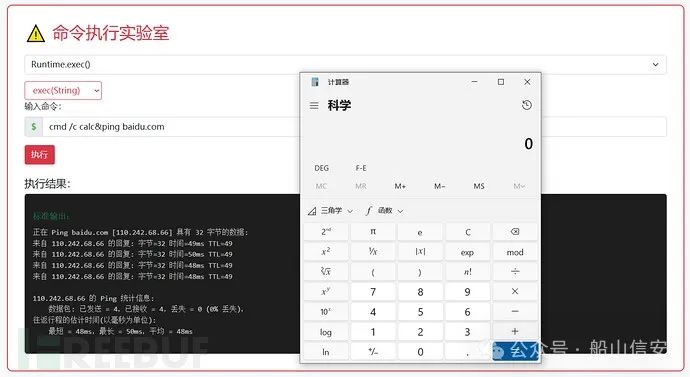Viewport: 690px width, 377px height.
Task: Click the decimal point key
Action: tap(467, 352)
